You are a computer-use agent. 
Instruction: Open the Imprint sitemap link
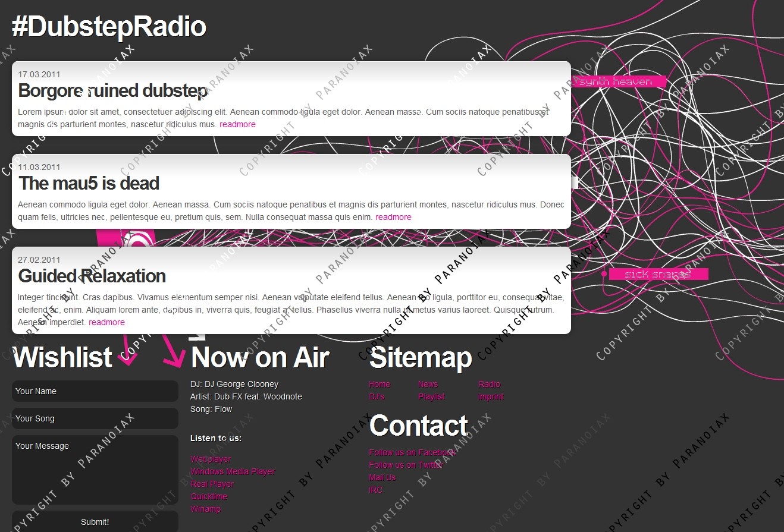click(x=491, y=396)
